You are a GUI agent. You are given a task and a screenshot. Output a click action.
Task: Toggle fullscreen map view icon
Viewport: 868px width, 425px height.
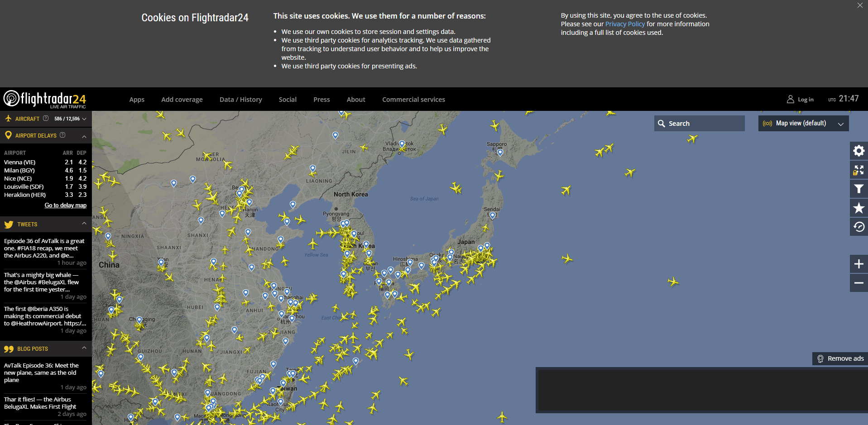pos(858,170)
